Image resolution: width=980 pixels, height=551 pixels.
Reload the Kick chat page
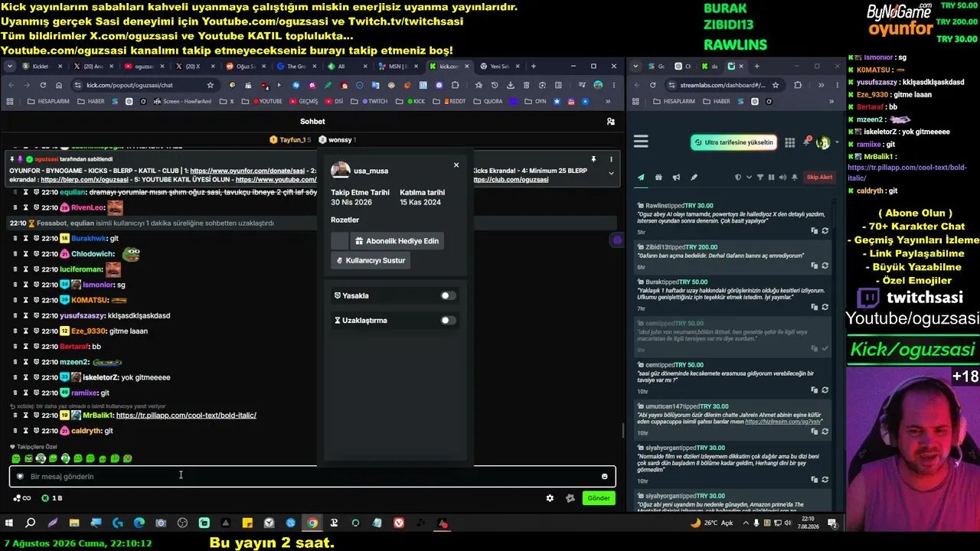coord(44,85)
